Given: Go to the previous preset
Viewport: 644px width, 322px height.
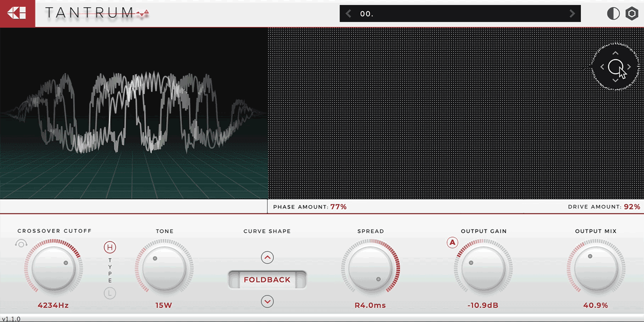Looking at the screenshot, I should [x=348, y=14].
